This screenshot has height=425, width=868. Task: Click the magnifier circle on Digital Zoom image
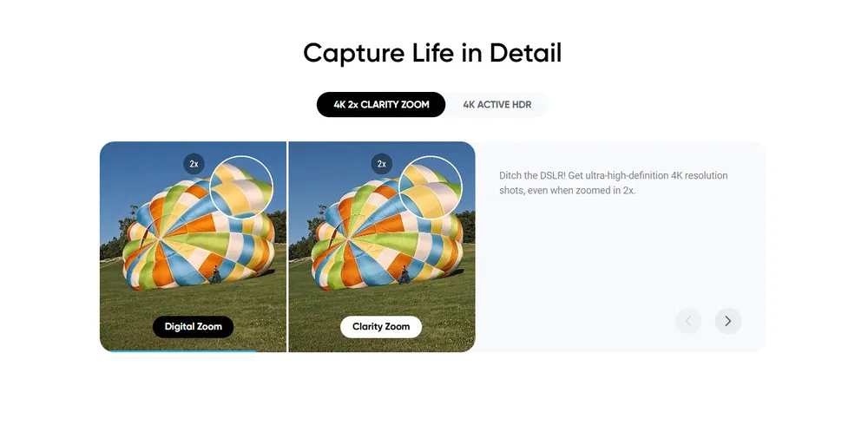coord(240,187)
